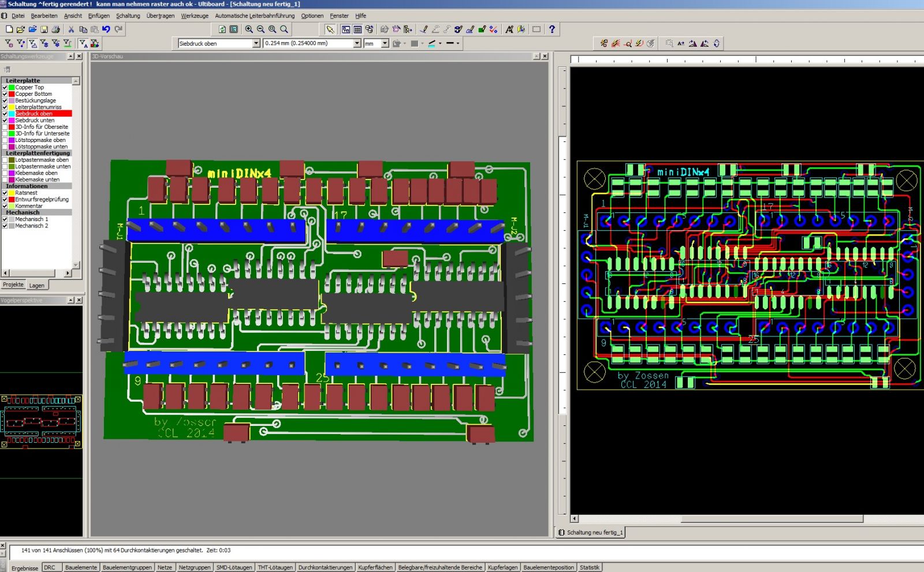The height and width of the screenshot is (572, 924).
Task: Open the DRC results tab
Action: click(x=50, y=567)
